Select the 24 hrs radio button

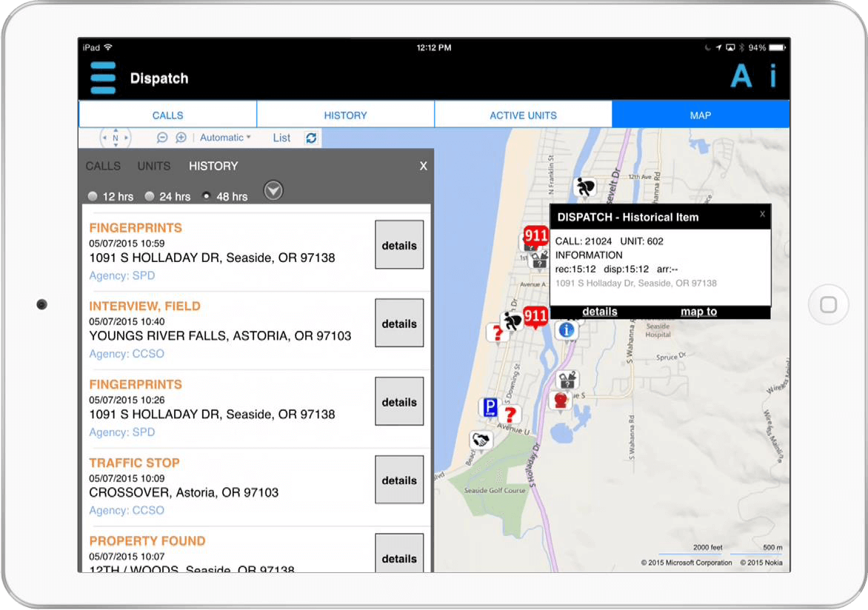(x=149, y=196)
